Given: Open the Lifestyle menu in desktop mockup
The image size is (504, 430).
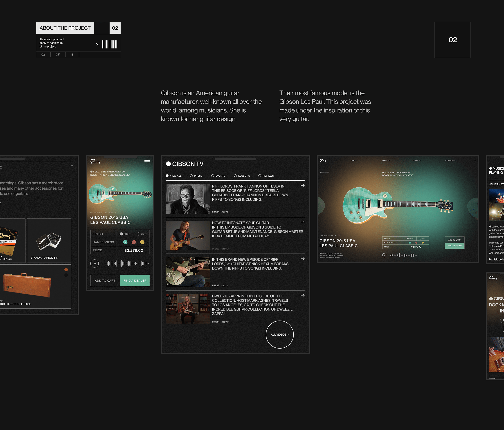Looking at the screenshot, I should (x=417, y=160).
